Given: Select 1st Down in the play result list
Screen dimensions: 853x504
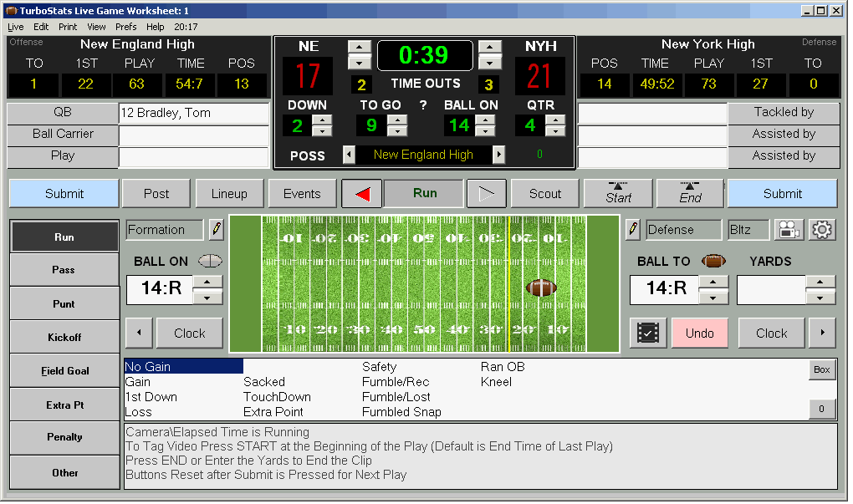Looking at the screenshot, I should [x=151, y=397].
